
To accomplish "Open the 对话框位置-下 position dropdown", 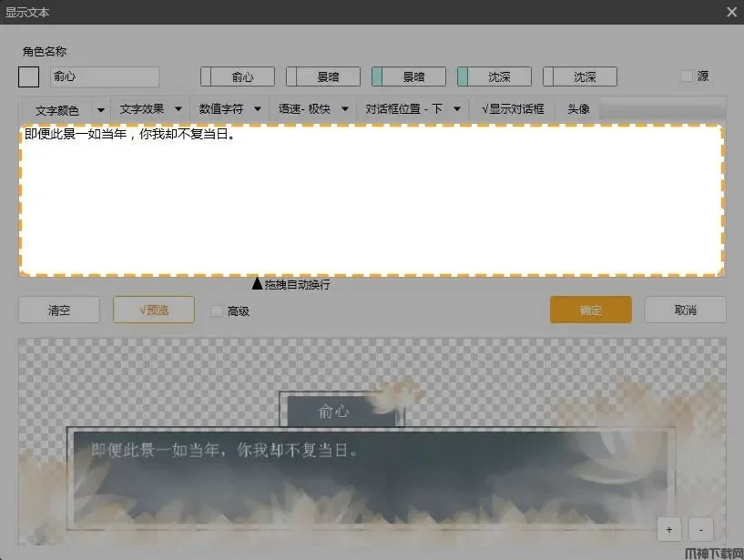I will tap(413, 109).
